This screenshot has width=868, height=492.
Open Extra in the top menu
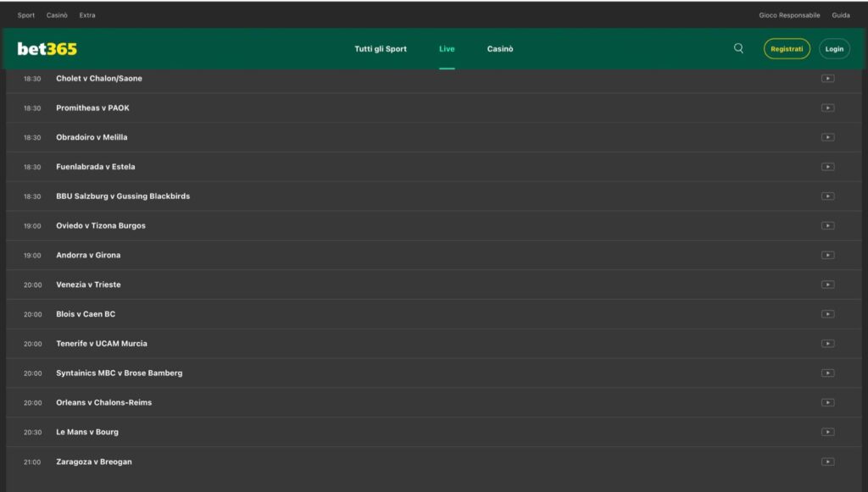pos(87,15)
